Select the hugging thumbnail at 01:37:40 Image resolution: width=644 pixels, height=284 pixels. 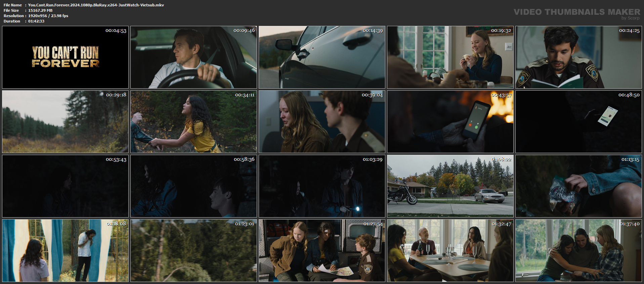tap(578, 251)
